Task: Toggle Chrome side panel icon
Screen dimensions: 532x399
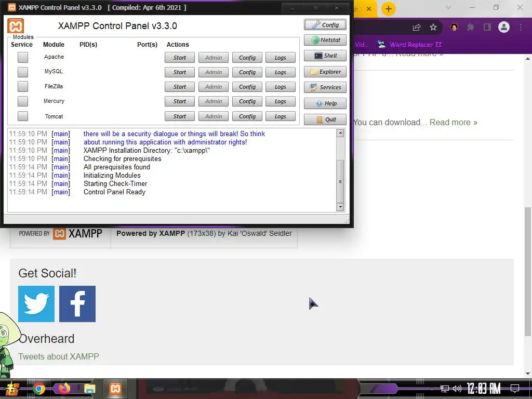Action: pos(487,27)
